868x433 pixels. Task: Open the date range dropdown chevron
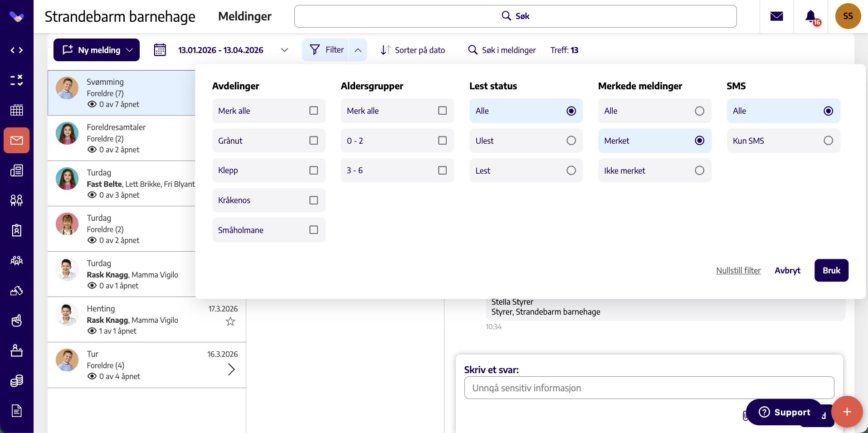coord(284,50)
